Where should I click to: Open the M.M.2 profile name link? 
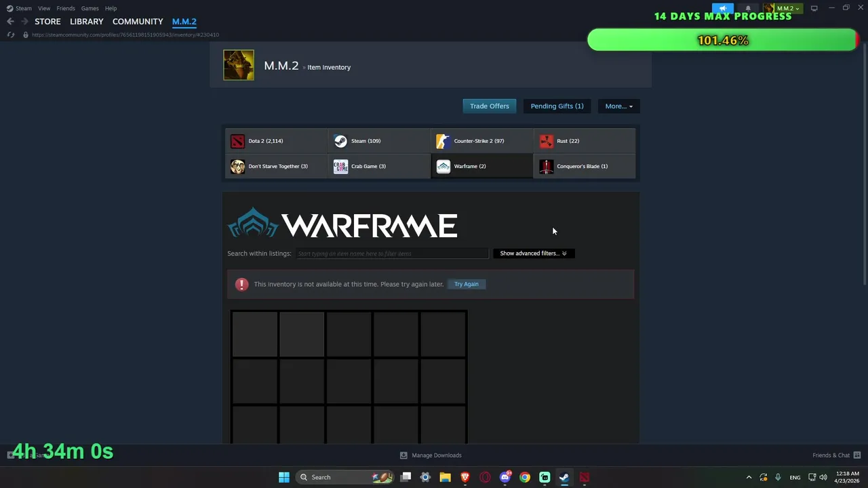[x=281, y=66]
